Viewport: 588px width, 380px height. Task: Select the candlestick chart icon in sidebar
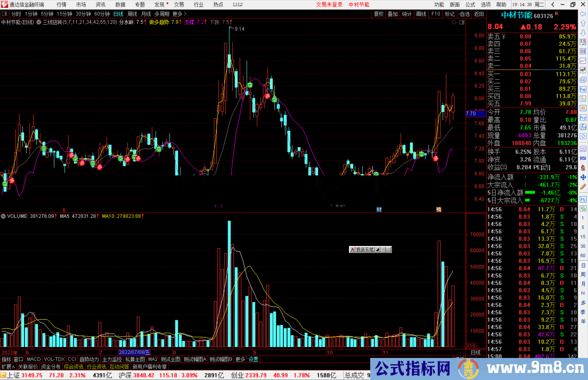click(583, 70)
